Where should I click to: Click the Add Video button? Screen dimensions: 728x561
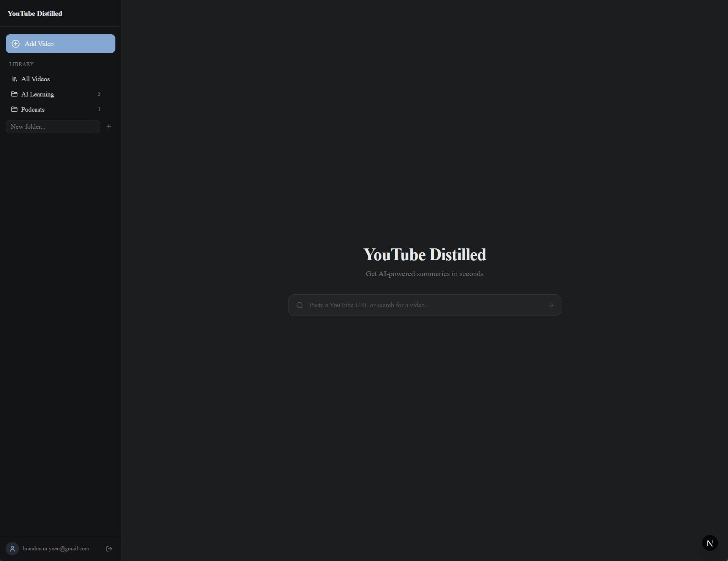coord(60,44)
